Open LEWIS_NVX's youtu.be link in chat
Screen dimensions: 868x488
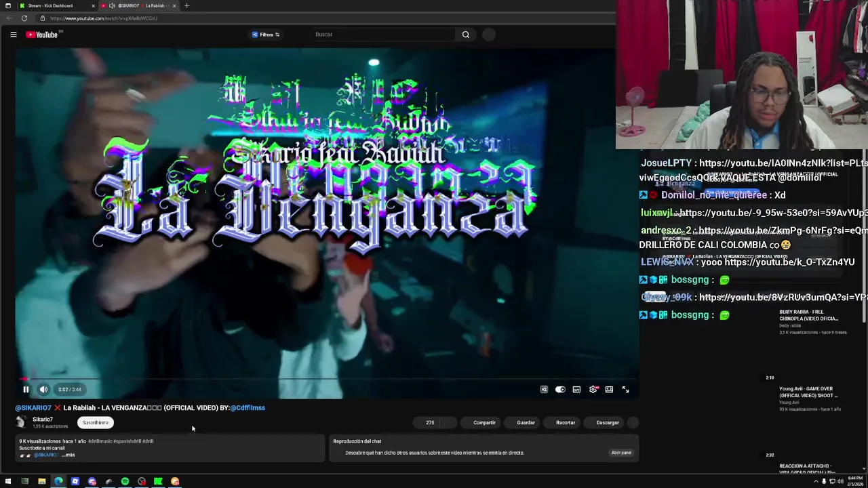pyautogui.click(x=789, y=262)
